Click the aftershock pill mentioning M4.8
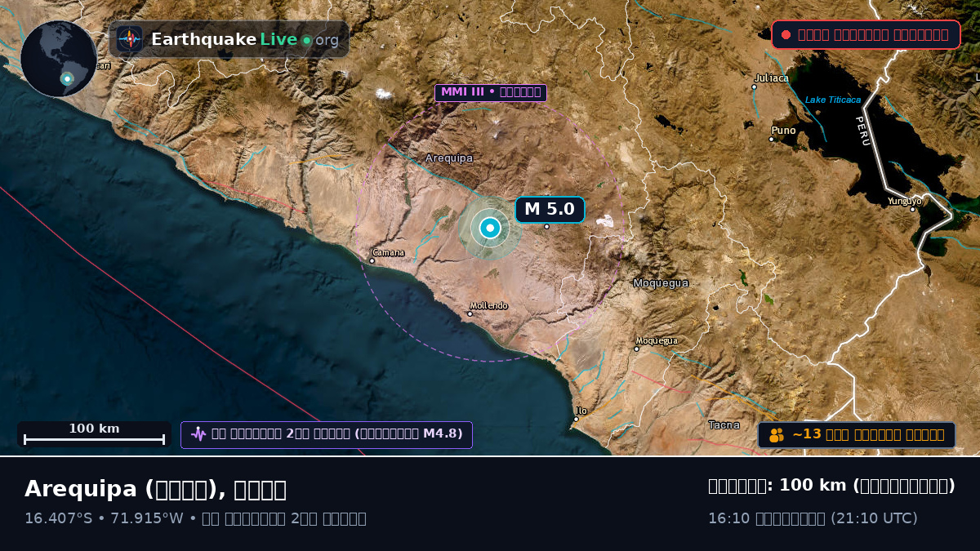980x551 pixels. pyautogui.click(x=327, y=434)
